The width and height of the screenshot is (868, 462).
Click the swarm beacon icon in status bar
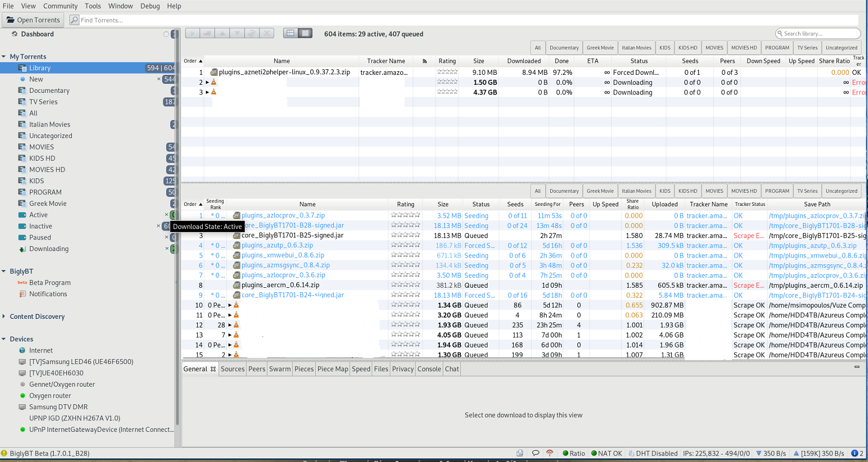[x=549, y=453]
